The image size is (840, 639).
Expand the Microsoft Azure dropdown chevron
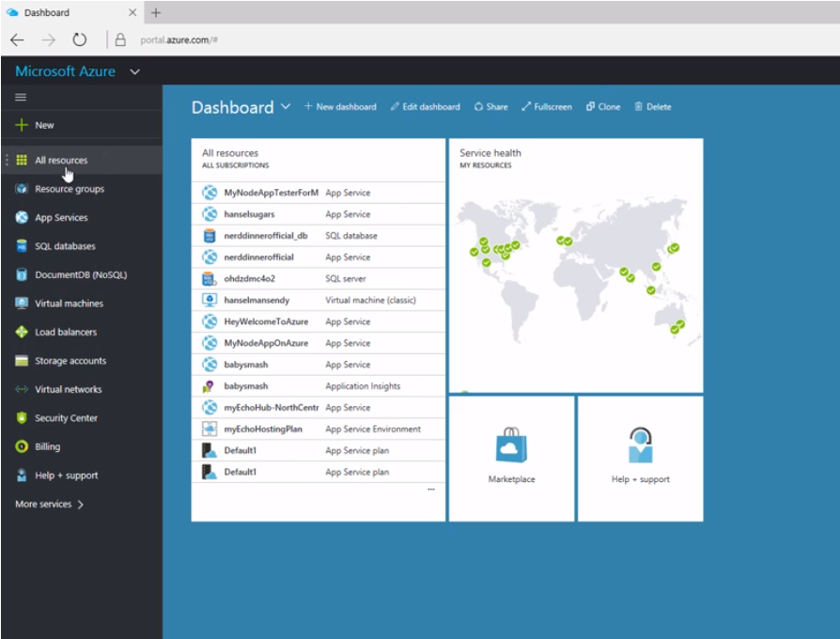(x=135, y=71)
